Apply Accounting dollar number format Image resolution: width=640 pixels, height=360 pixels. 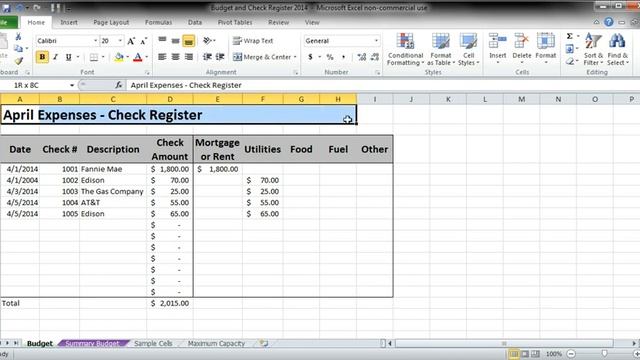[x=310, y=57]
